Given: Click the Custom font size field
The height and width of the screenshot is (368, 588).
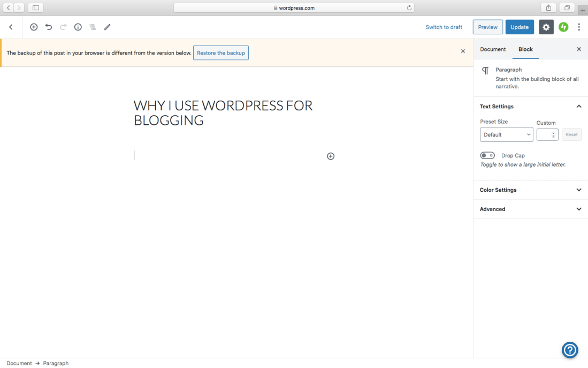Looking at the screenshot, I should click(x=545, y=134).
